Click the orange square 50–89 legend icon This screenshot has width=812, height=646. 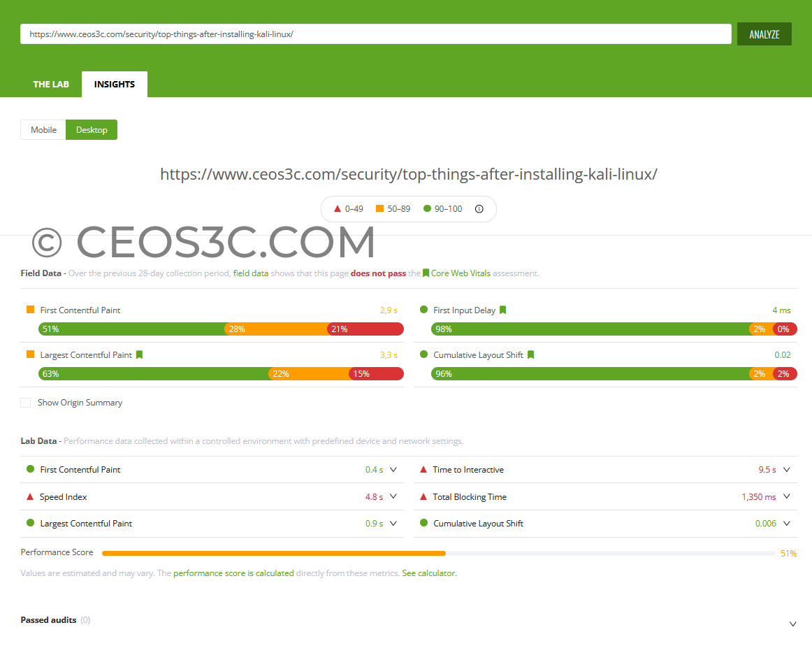(x=379, y=208)
